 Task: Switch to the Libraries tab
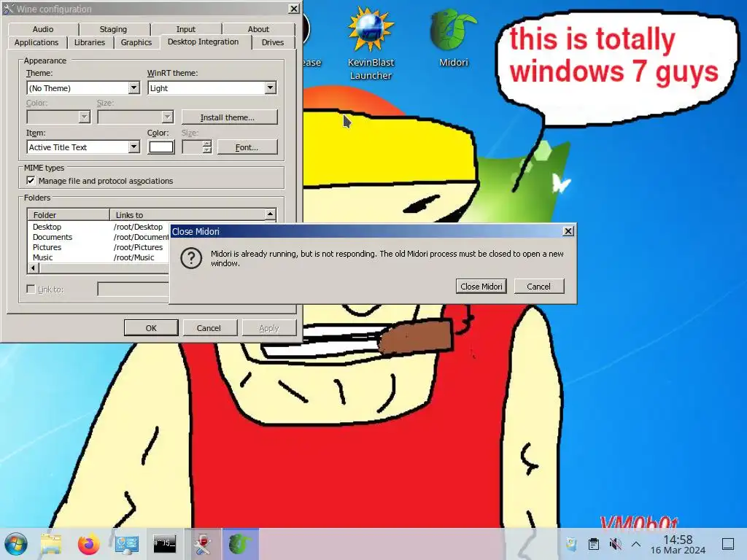coord(90,42)
